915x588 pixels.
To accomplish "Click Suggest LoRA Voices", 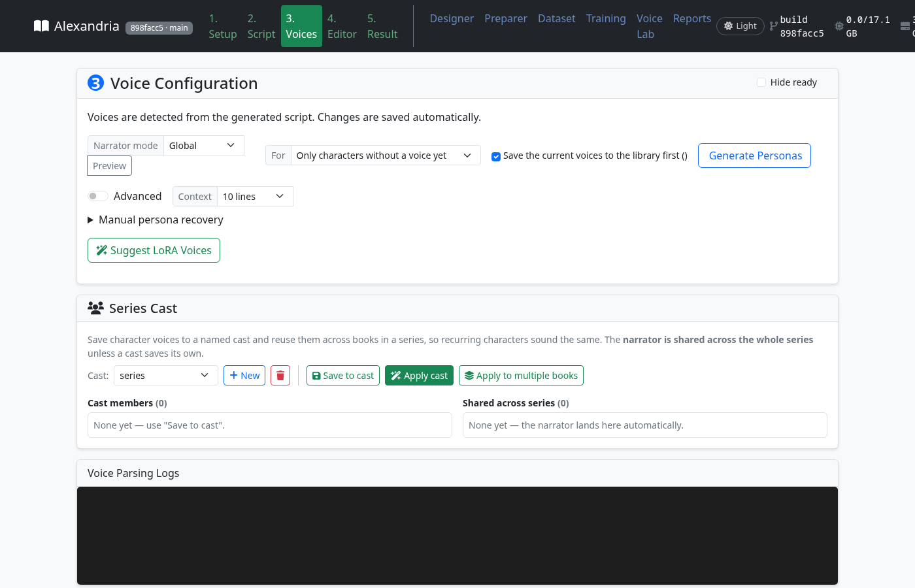I will pyautogui.click(x=154, y=250).
